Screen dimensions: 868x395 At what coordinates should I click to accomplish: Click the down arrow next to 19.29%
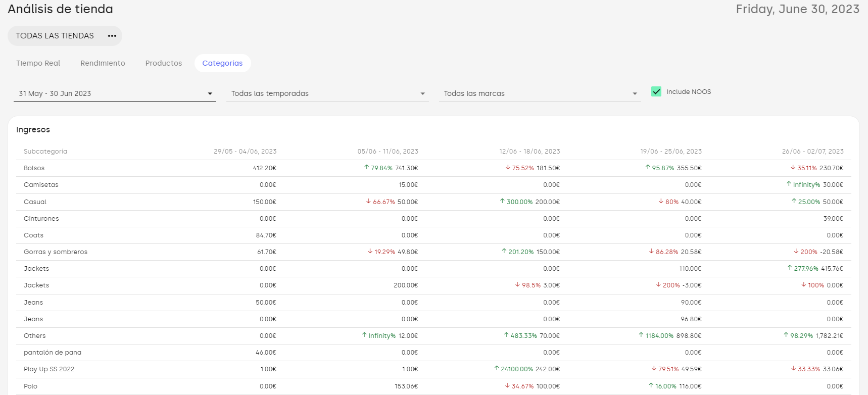point(370,251)
